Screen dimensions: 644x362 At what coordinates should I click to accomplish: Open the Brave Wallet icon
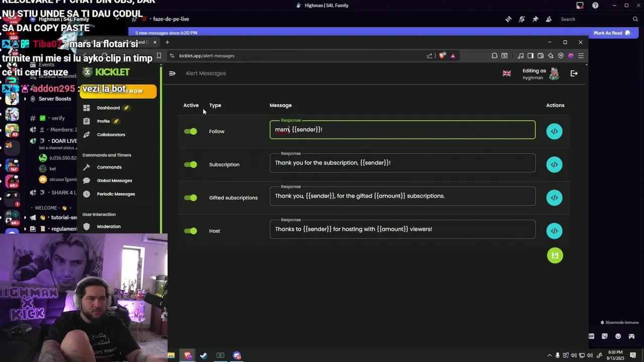pos(540,56)
